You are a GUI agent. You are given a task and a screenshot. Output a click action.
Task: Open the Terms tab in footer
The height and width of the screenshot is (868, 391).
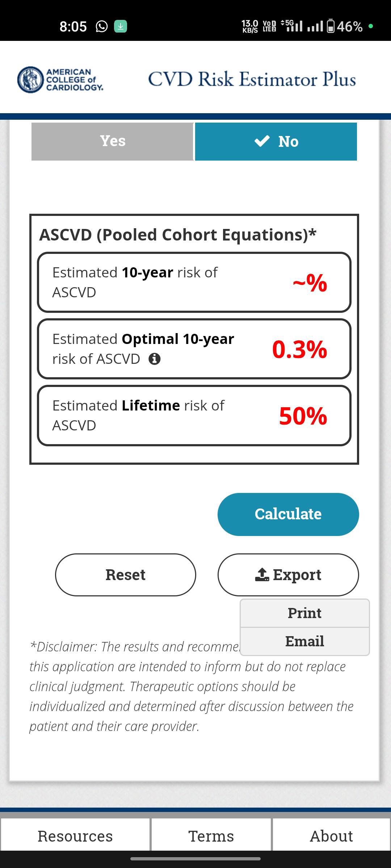pos(211,836)
